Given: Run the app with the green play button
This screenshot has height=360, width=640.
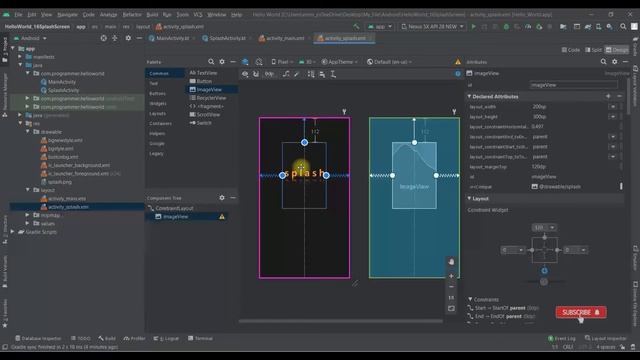Looking at the screenshot, I should 473,27.
